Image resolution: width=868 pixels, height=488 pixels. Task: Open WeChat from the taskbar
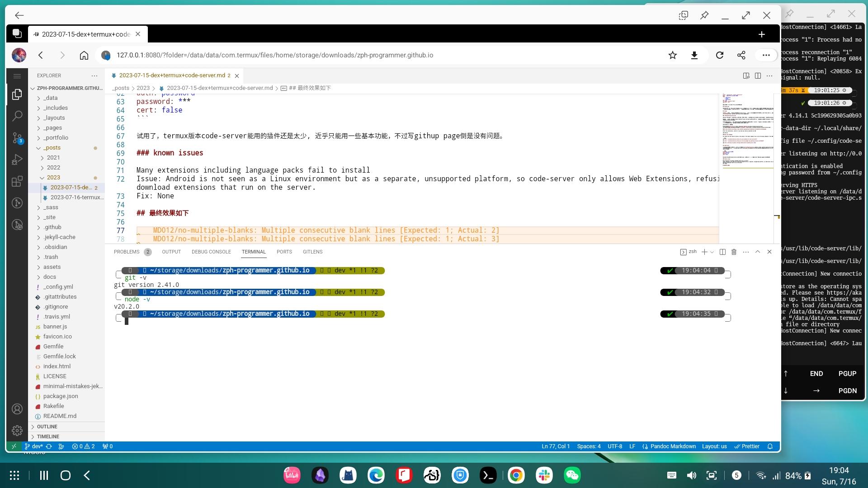click(x=572, y=475)
